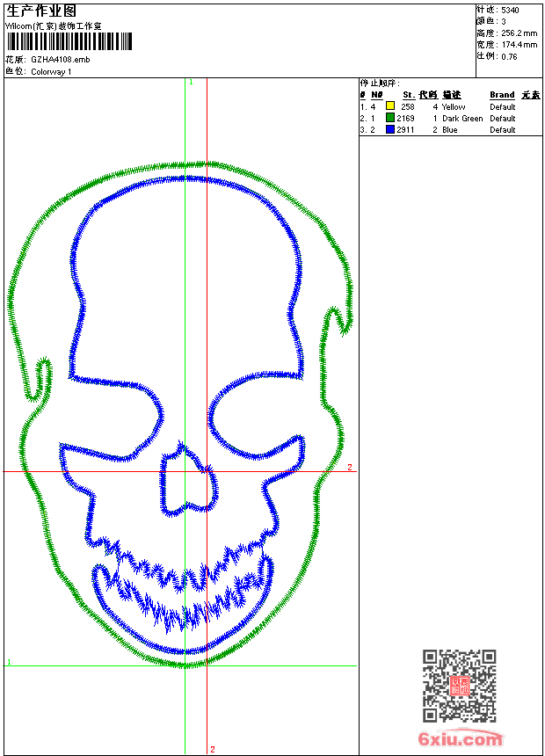Screen dimensions: 545x756
Task: Click the GZHA4108.emb file name
Action: click(x=60, y=60)
